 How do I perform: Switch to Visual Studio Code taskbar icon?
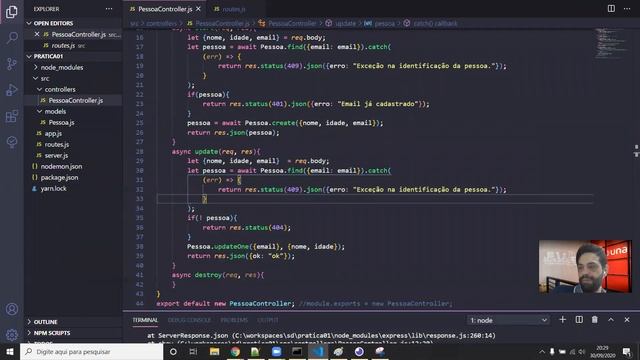(318, 351)
